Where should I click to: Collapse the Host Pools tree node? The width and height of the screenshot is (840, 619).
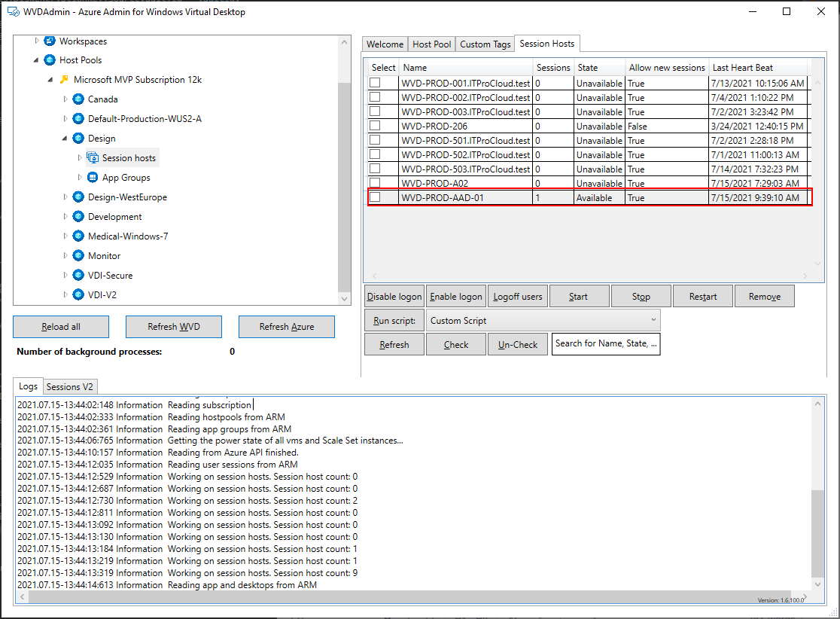(x=36, y=60)
